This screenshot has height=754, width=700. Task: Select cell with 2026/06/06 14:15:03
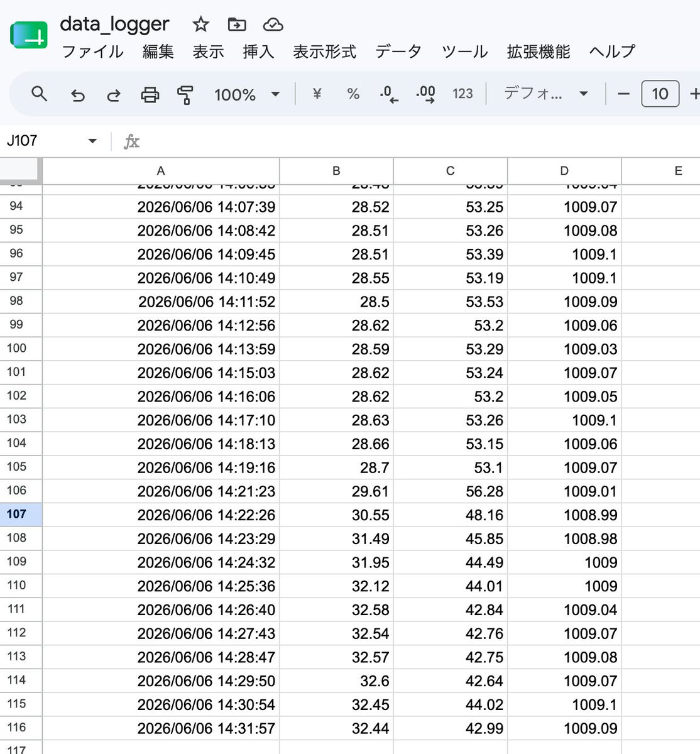(161, 373)
